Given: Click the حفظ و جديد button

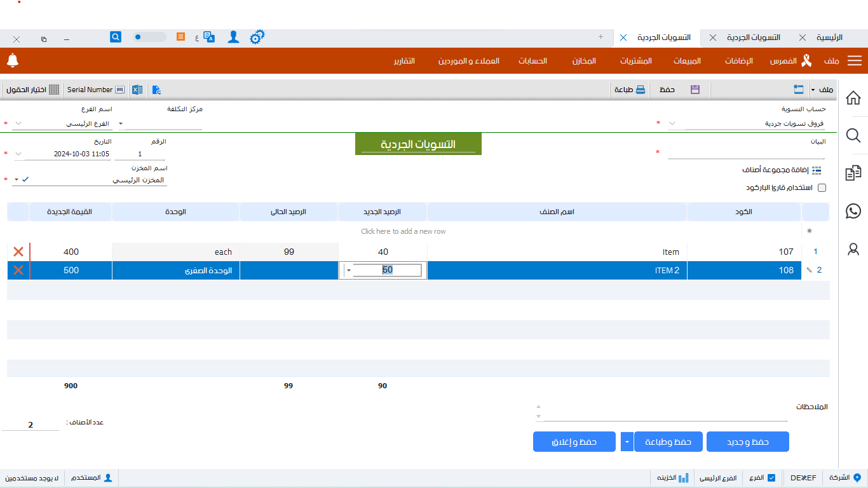Looking at the screenshot, I should (747, 442).
